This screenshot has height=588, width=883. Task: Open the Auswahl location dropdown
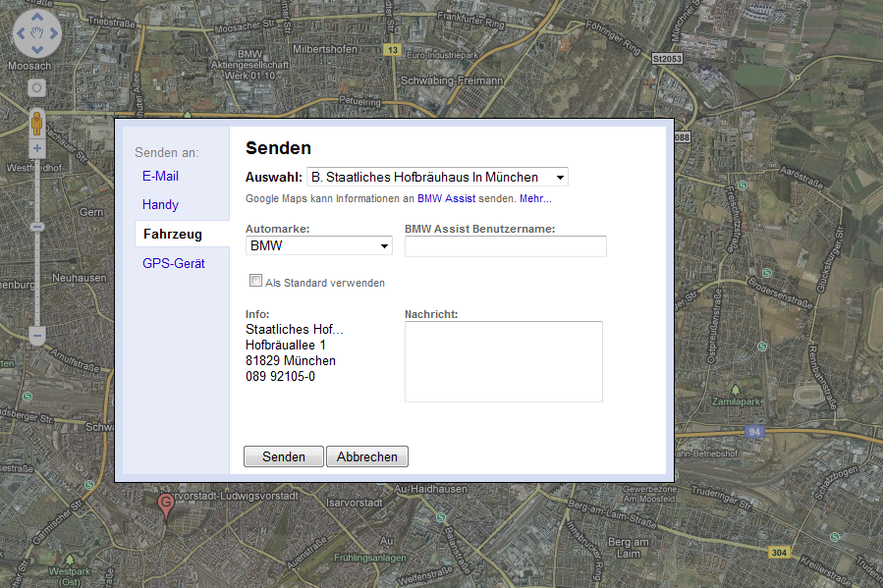(x=437, y=178)
